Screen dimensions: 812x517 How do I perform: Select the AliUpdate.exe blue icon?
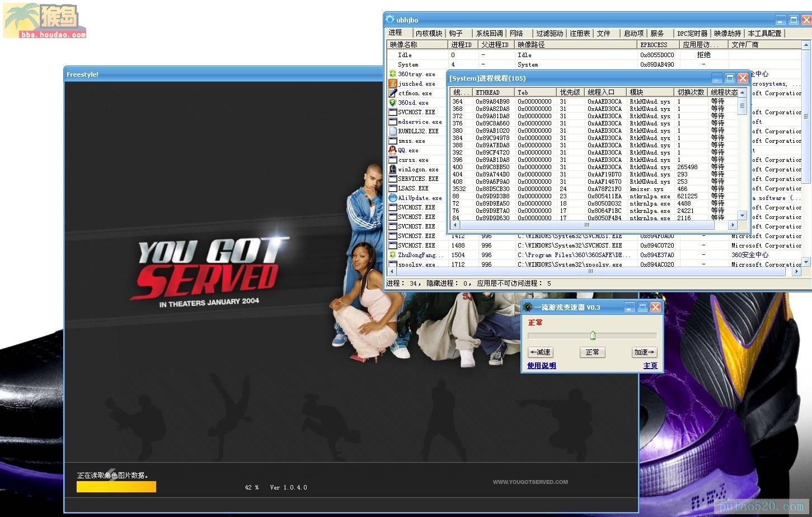[393, 198]
